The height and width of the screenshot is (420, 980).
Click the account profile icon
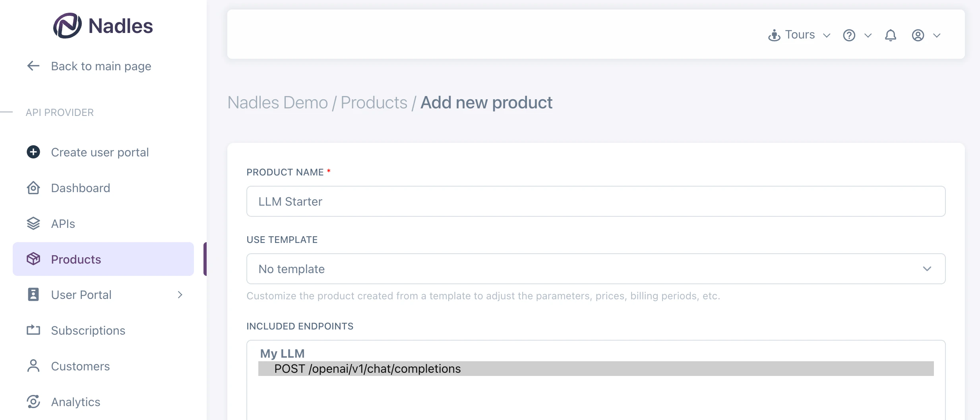coord(918,35)
